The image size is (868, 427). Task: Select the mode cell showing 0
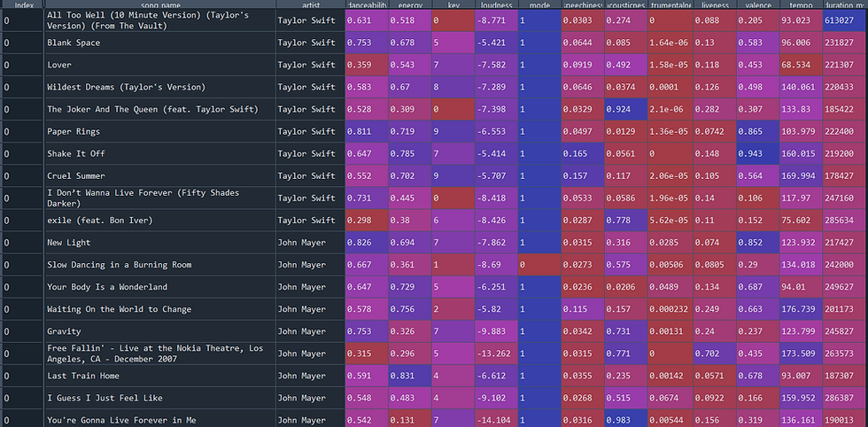pyautogui.click(x=539, y=264)
